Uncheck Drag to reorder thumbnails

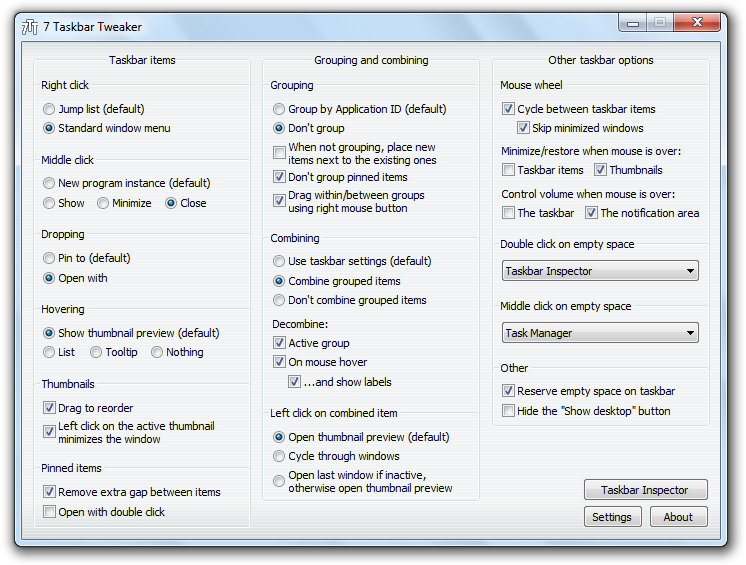49,408
